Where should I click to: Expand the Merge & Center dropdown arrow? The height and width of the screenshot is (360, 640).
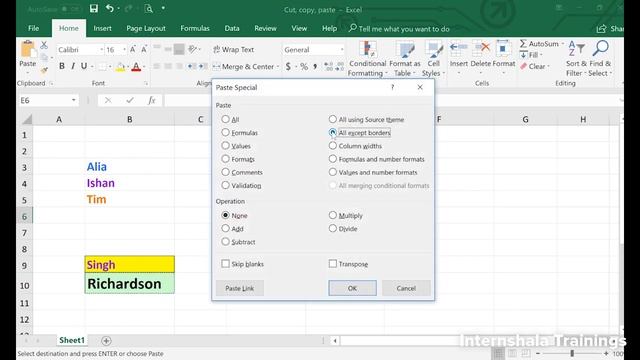click(x=278, y=67)
